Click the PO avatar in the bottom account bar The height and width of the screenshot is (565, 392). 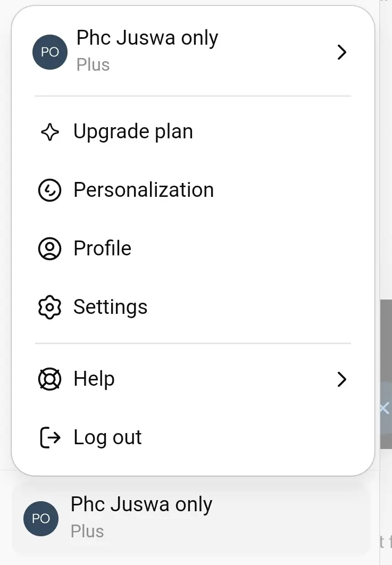[x=41, y=519]
